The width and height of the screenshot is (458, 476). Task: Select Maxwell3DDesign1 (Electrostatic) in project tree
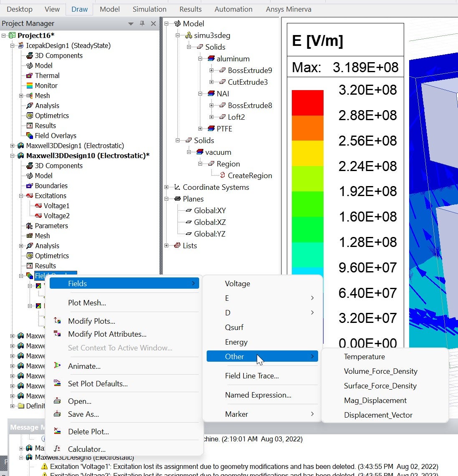point(75,146)
